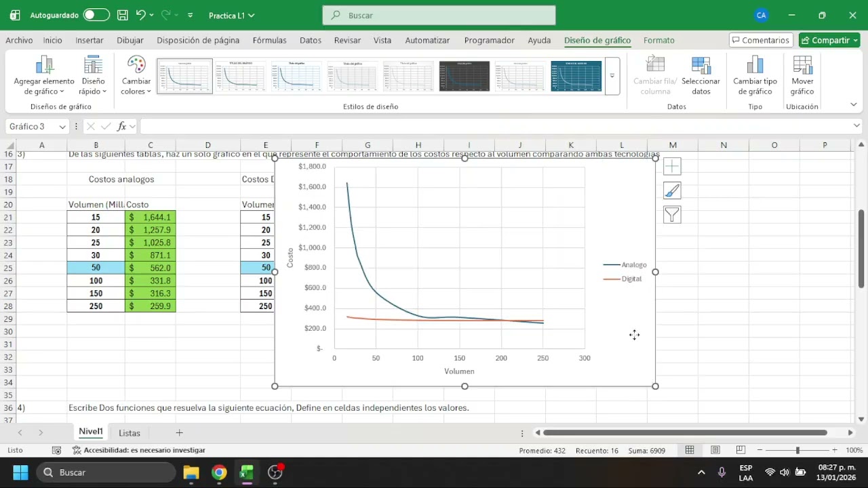This screenshot has width=868, height=488.
Task: Open Quick Access Toolbar customize dropdown
Action: coord(190,15)
